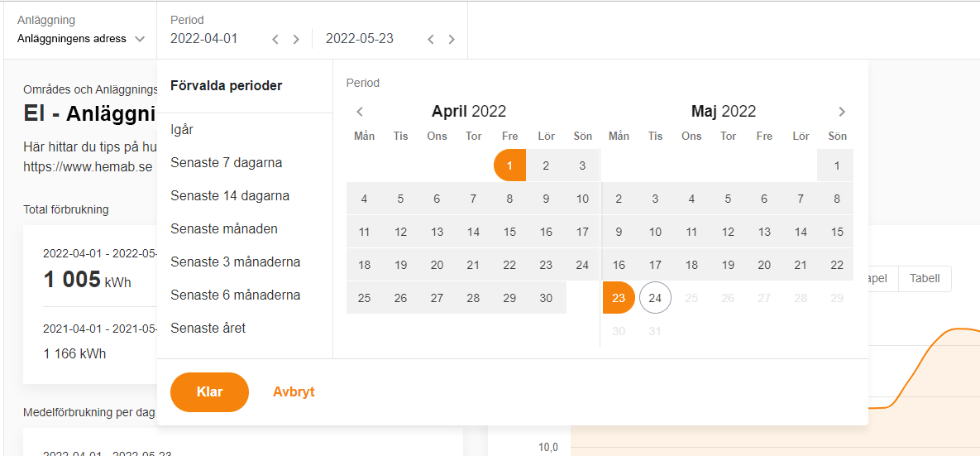Viewport: 980px width, 456px height.
Task: Switch to the Tabell view tab
Action: pyautogui.click(x=924, y=279)
